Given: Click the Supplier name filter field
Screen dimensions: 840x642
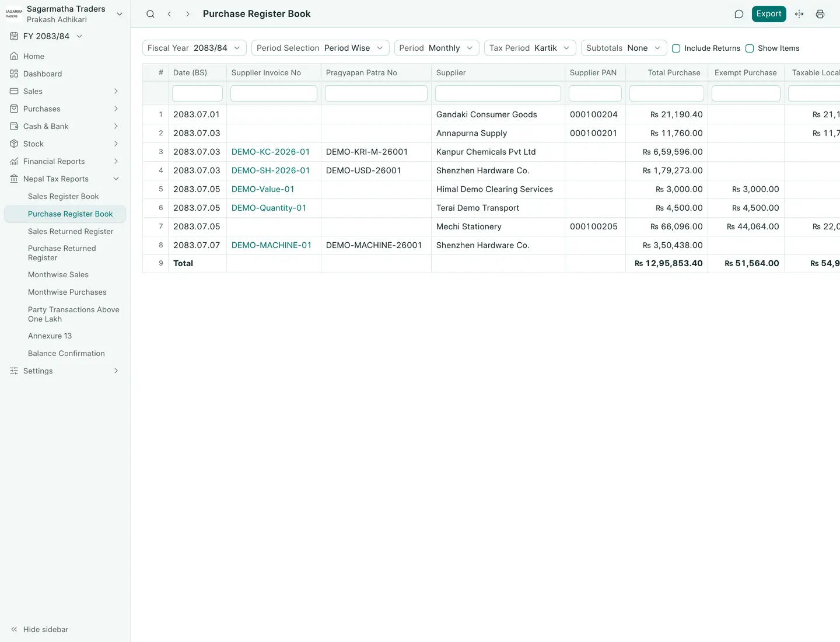Looking at the screenshot, I should pos(498,93).
